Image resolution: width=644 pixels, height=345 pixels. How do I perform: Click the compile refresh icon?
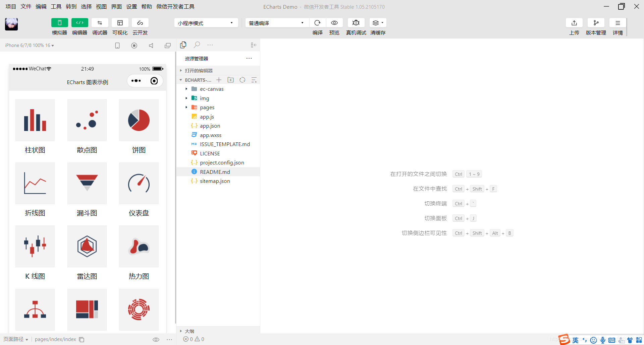[317, 23]
